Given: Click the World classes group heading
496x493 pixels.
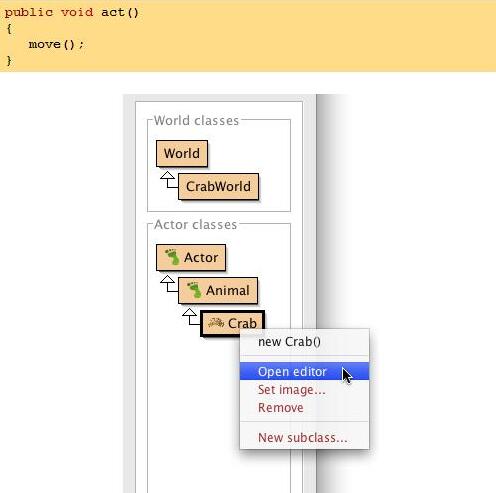Looking at the screenshot, I should pos(196,120).
